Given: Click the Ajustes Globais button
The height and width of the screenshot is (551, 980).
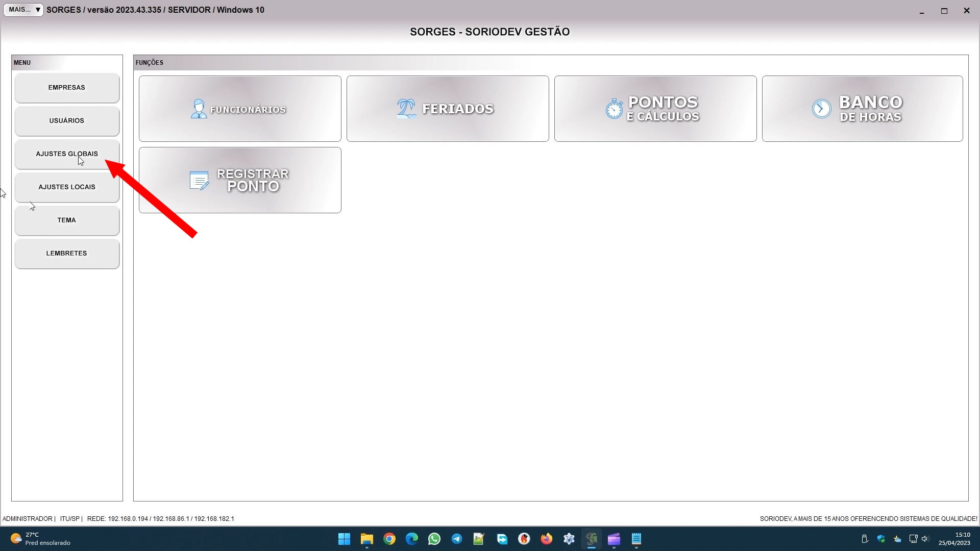Looking at the screenshot, I should [67, 154].
